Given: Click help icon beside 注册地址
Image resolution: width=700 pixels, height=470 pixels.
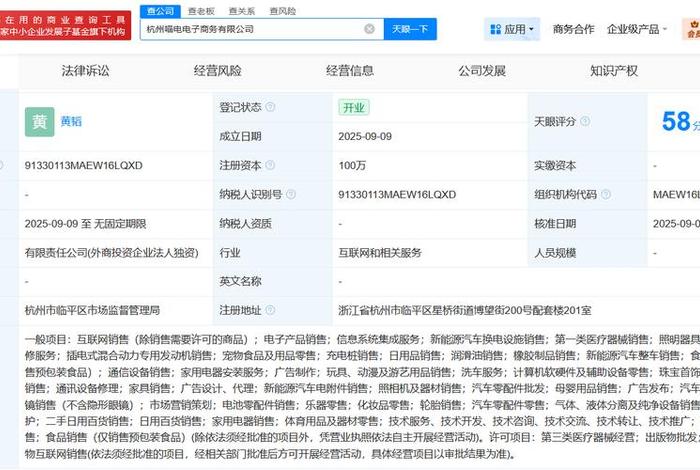Looking at the screenshot, I should [x=270, y=310].
